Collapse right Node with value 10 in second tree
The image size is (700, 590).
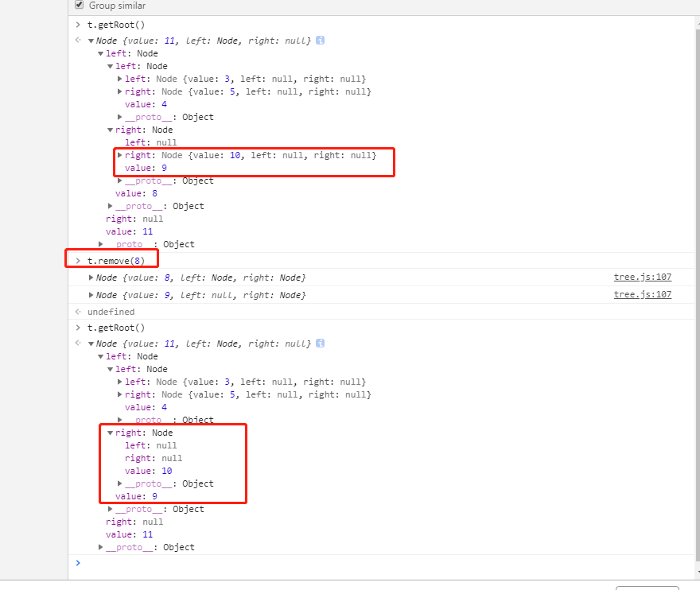(111, 433)
